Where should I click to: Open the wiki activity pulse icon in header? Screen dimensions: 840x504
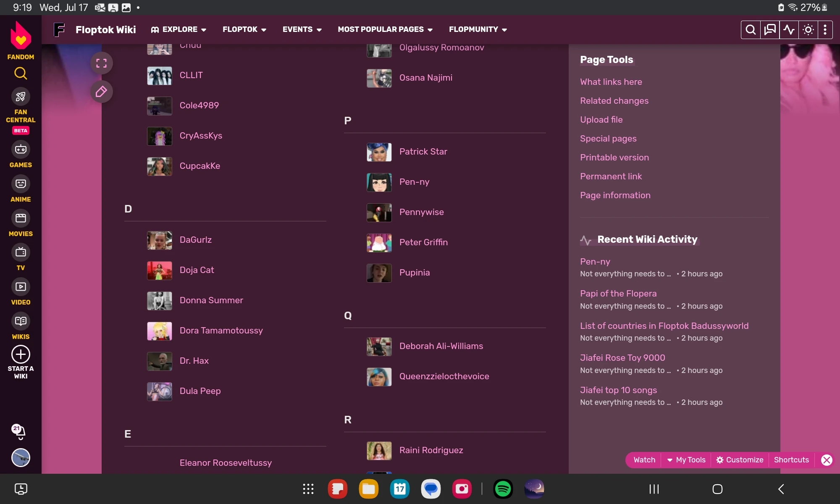(x=789, y=29)
